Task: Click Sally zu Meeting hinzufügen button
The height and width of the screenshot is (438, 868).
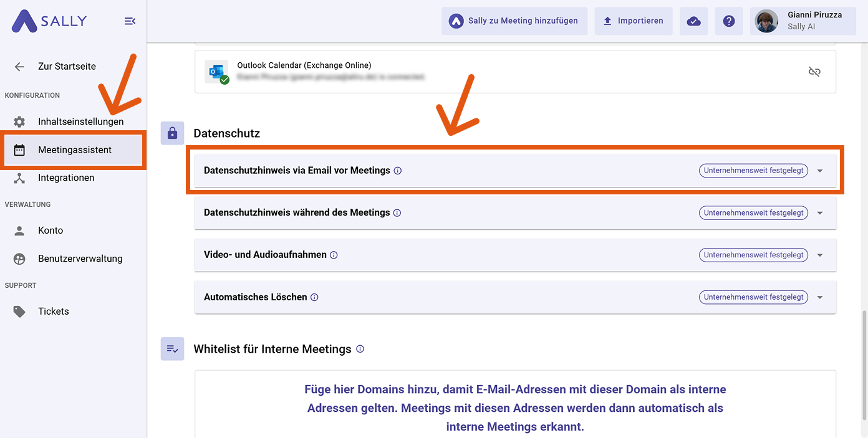Action: click(x=514, y=21)
